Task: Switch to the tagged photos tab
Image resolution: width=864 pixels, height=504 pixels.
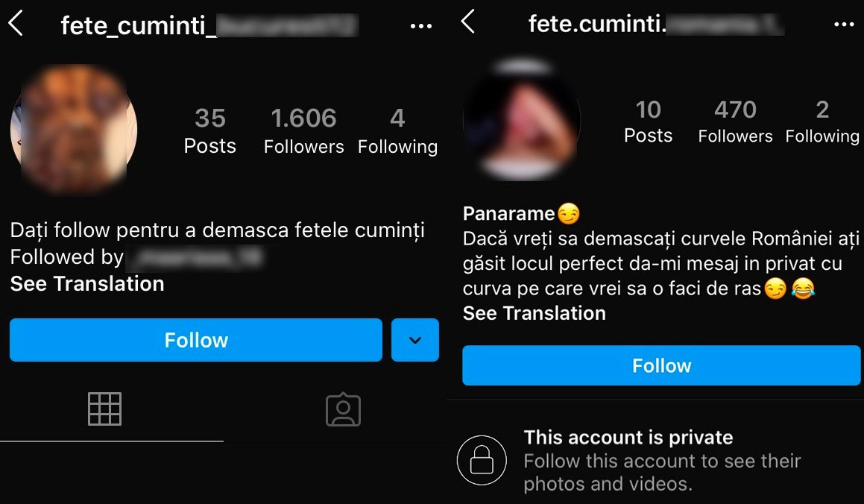Action: tap(343, 410)
